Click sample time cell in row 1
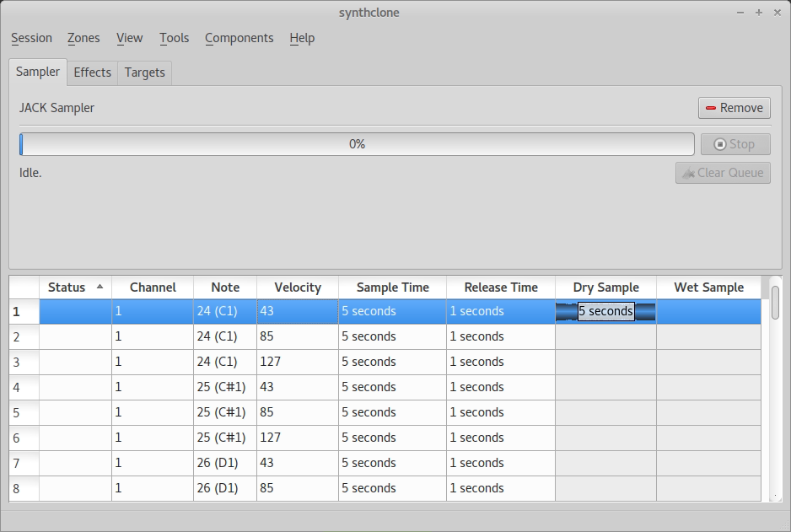The width and height of the screenshot is (791, 532). click(x=392, y=312)
